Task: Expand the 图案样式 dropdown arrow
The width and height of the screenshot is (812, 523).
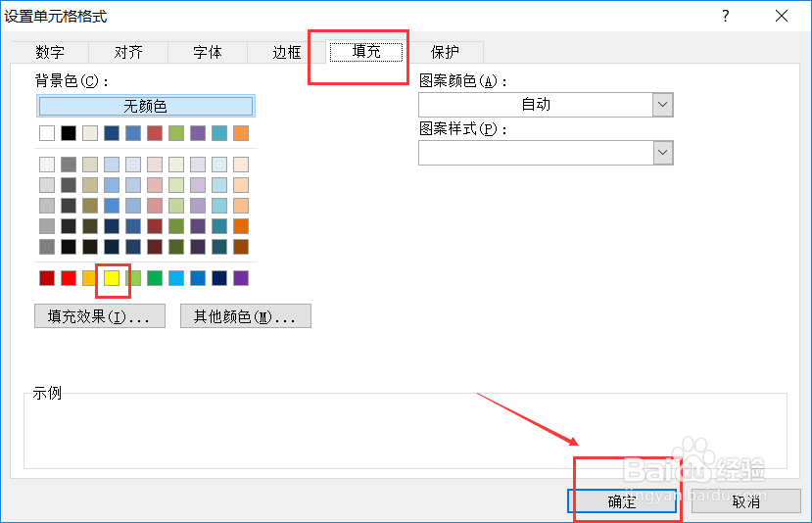Action: point(663,153)
